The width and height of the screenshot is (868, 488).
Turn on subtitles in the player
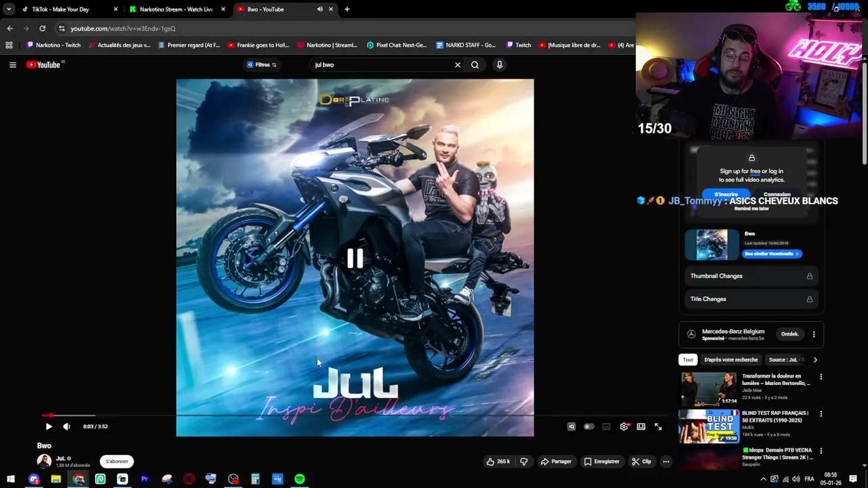coord(606,426)
